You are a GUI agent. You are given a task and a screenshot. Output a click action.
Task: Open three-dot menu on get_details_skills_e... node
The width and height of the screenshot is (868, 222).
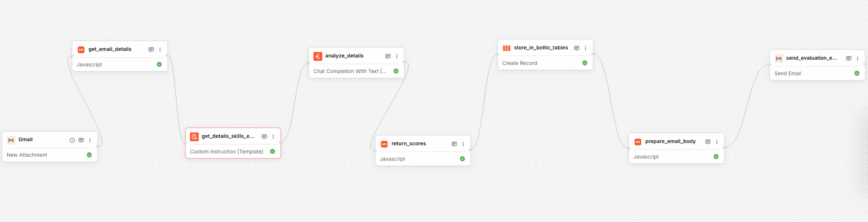(x=273, y=137)
